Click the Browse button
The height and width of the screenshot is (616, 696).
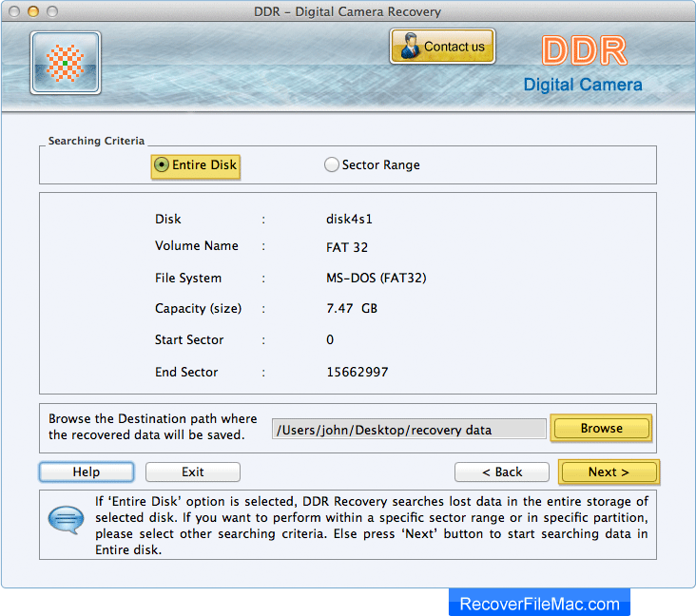601,429
